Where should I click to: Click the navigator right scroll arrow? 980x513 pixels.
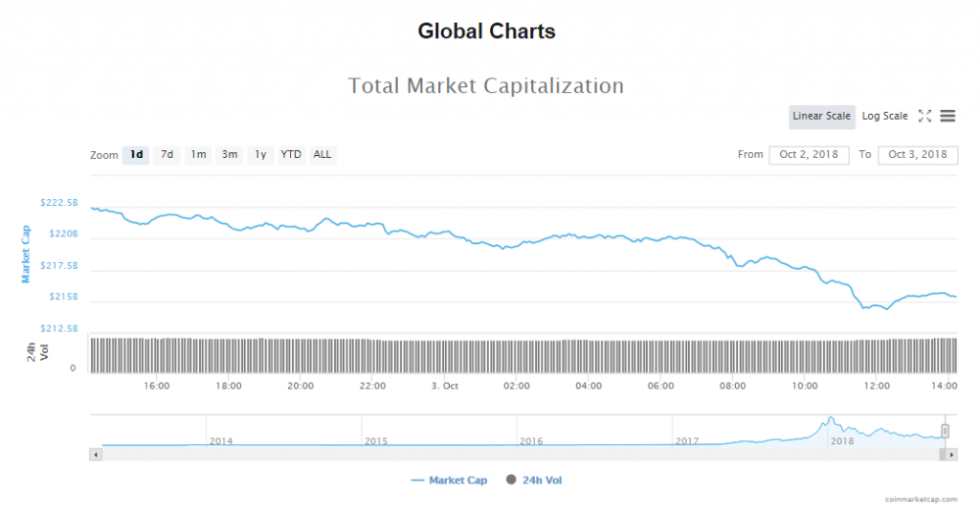click(x=951, y=455)
